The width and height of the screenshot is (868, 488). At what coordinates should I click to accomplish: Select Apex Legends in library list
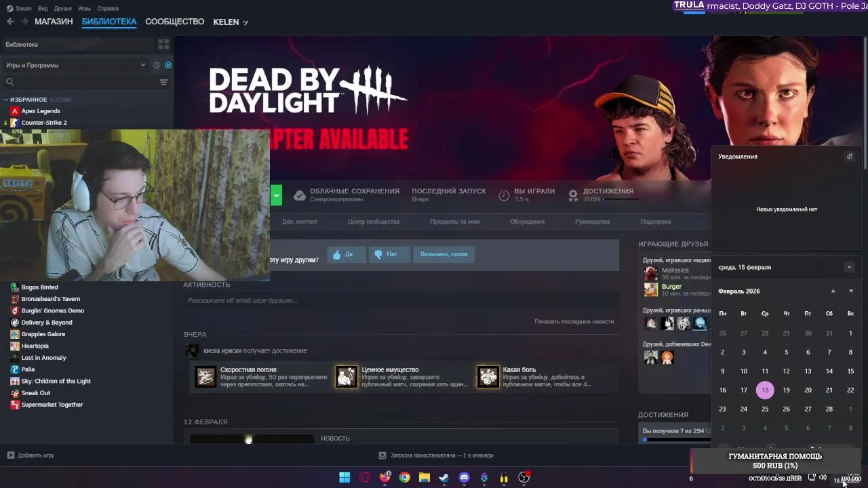41,111
